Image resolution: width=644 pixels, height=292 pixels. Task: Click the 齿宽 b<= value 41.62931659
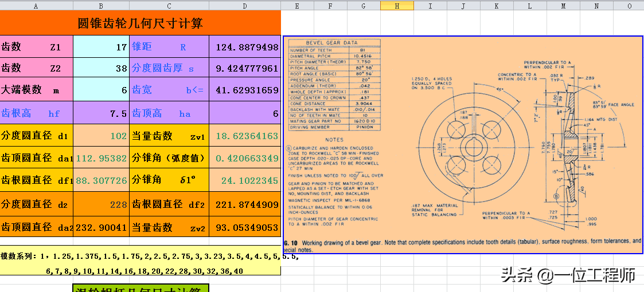245,89
